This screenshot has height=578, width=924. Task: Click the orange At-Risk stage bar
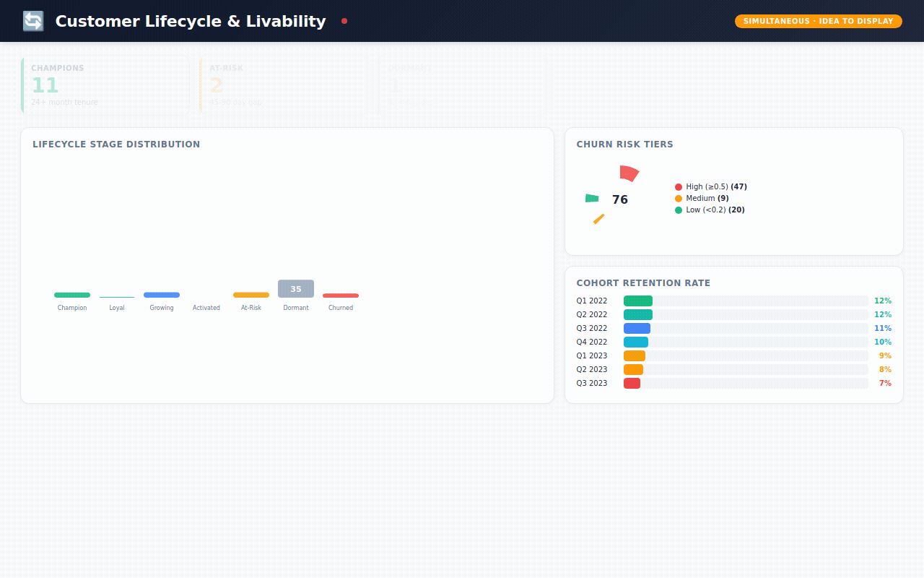pyautogui.click(x=251, y=295)
